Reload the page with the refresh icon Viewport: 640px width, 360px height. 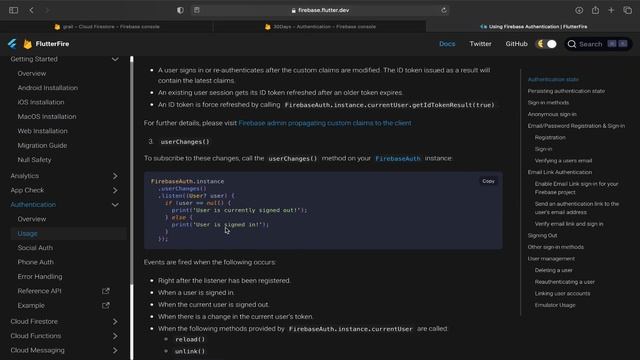[x=444, y=10]
